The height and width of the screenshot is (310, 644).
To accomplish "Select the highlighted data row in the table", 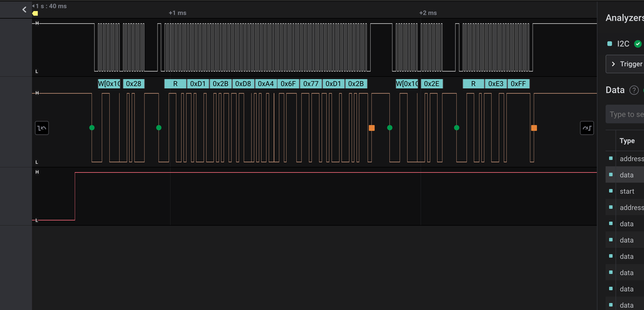I will point(625,175).
